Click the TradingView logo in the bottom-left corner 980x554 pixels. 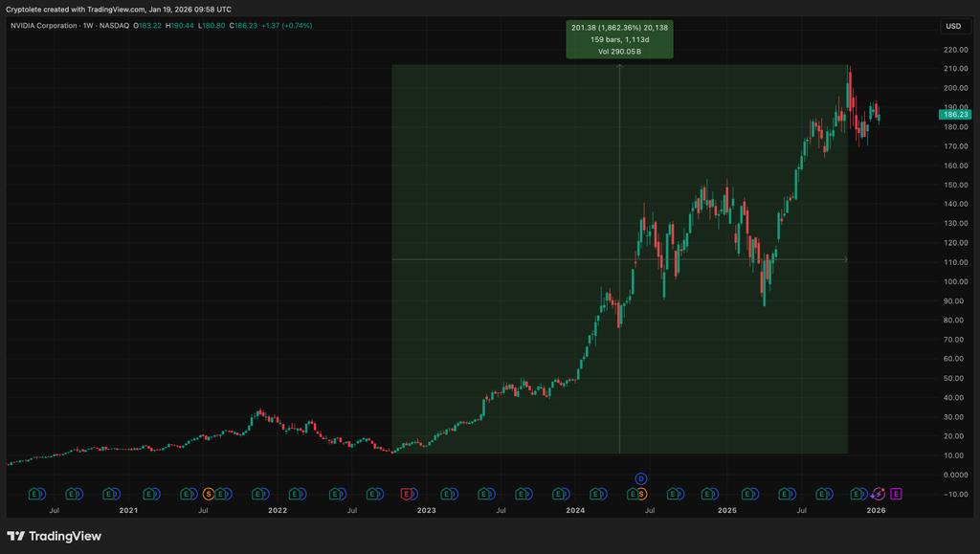(53, 536)
